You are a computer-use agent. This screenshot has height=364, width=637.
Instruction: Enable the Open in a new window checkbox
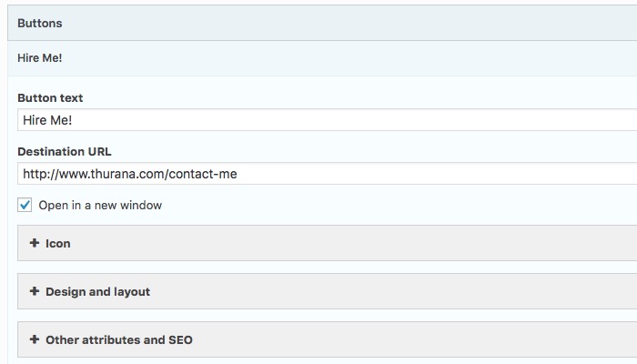point(25,205)
